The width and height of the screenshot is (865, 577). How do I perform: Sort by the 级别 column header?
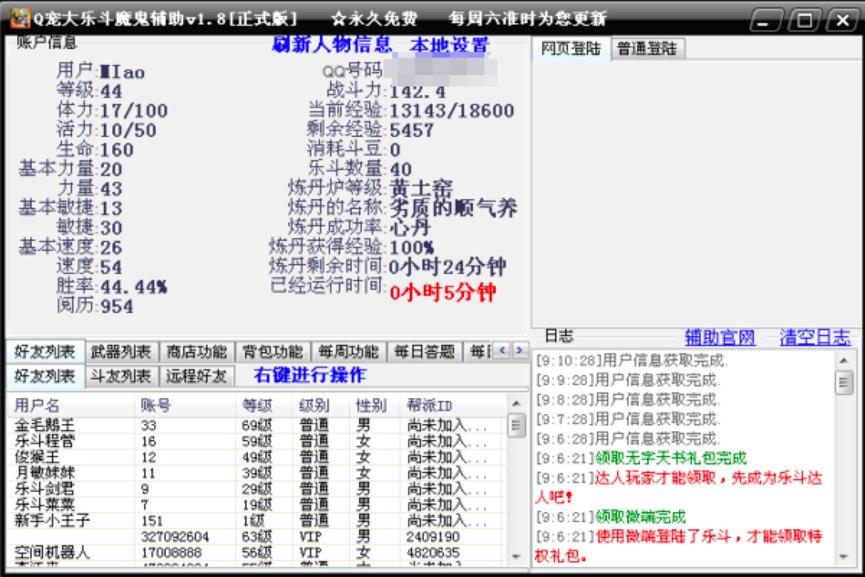pyautogui.click(x=321, y=405)
